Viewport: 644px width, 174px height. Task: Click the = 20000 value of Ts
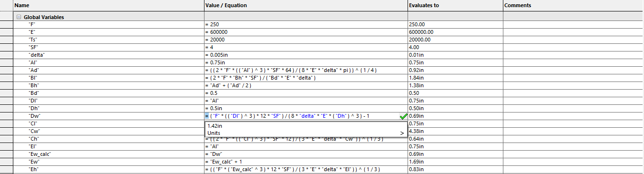tap(306, 40)
